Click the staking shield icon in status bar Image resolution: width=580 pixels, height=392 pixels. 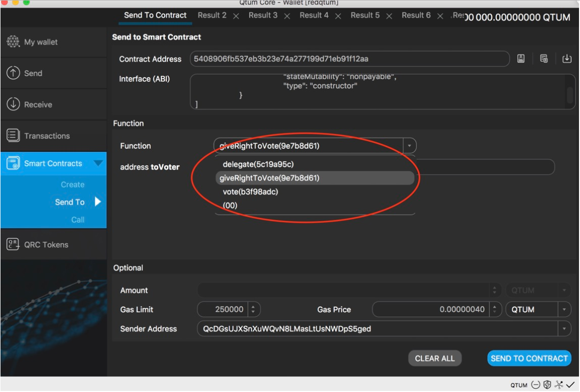[547, 385]
